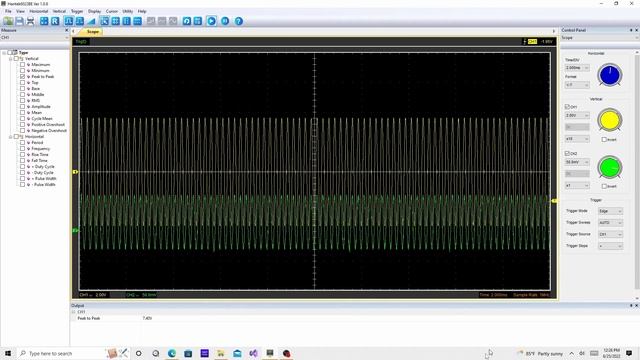Open the CH1 2.00V volts dropdown
This screenshot has height=360, width=640.
click(x=577, y=116)
